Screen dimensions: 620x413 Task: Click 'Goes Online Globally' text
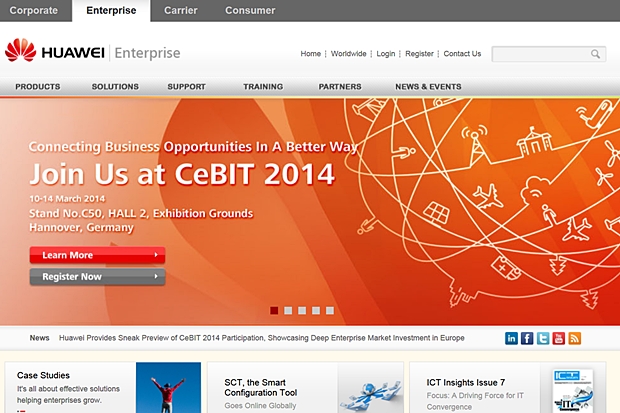click(x=260, y=406)
